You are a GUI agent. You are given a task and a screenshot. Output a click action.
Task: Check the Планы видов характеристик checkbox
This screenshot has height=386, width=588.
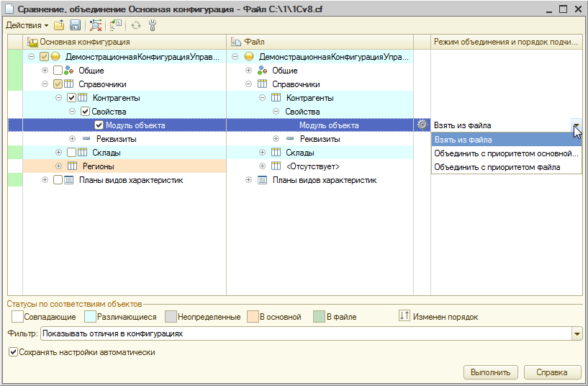click(x=58, y=180)
